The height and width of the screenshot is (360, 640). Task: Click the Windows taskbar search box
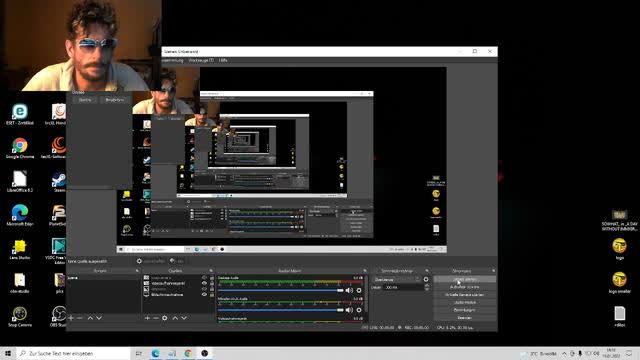(x=74, y=353)
